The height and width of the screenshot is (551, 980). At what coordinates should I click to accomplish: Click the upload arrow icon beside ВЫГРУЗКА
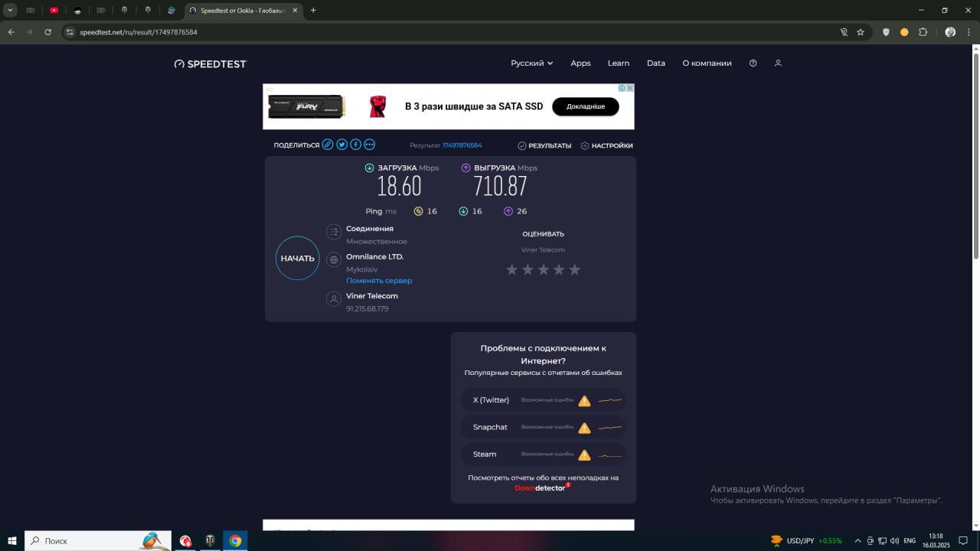tap(466, 168)
